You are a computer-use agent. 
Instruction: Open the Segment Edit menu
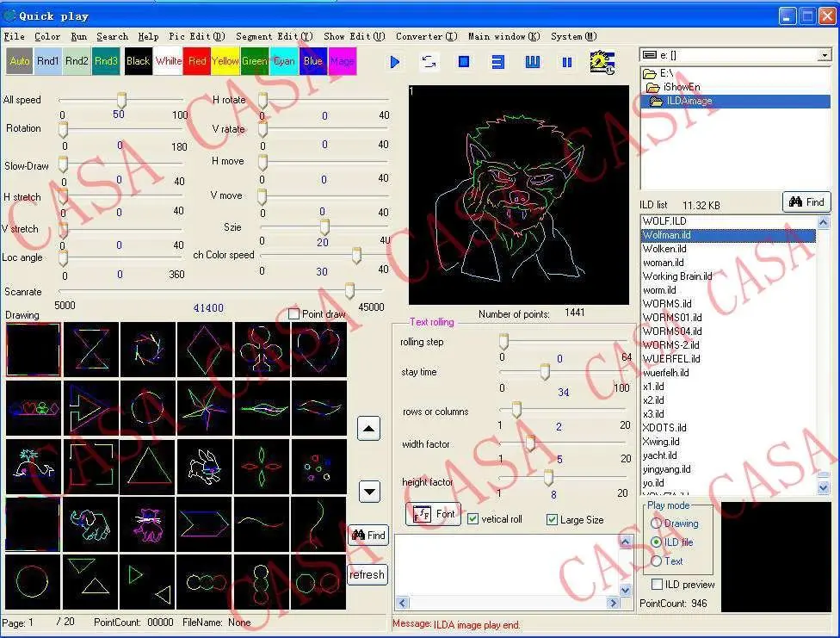pos(275,36)
